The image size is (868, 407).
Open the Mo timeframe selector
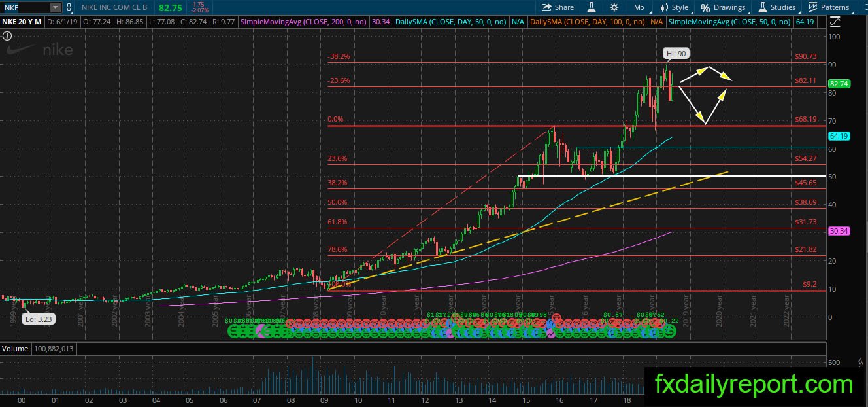point(639,7)
